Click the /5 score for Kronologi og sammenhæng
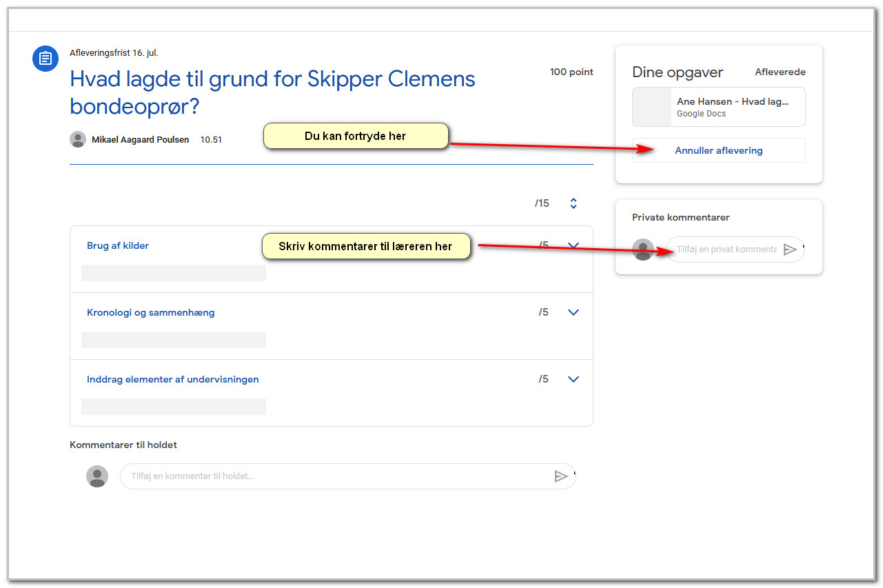Image resolution: width=883 pixels, height=588 pixels. (x=544, y=312)
